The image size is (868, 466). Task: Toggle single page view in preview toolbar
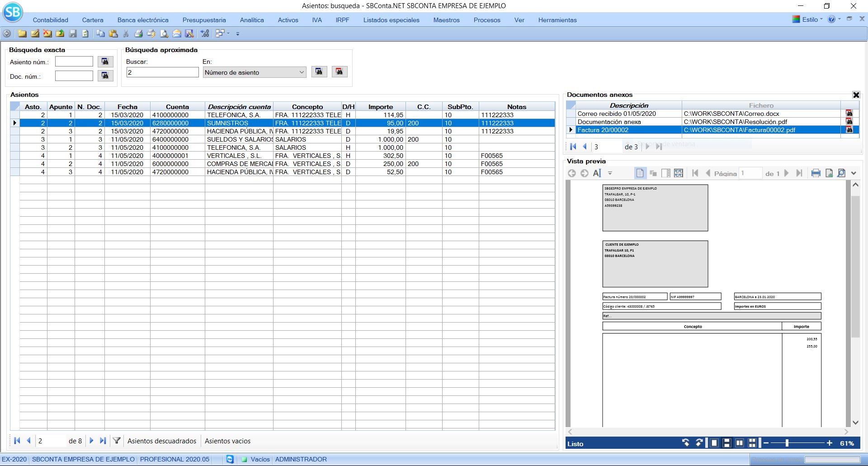[640, 173]
